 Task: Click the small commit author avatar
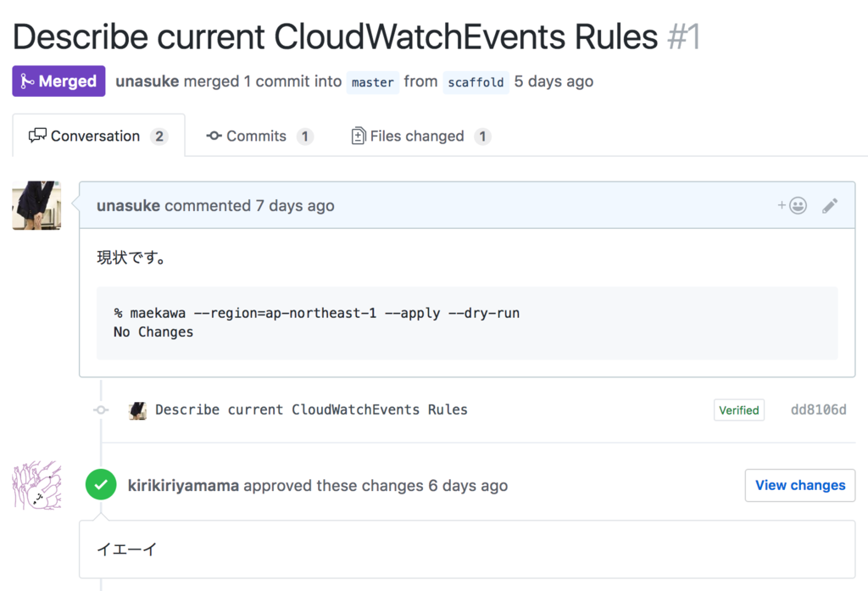coord(137,410)
